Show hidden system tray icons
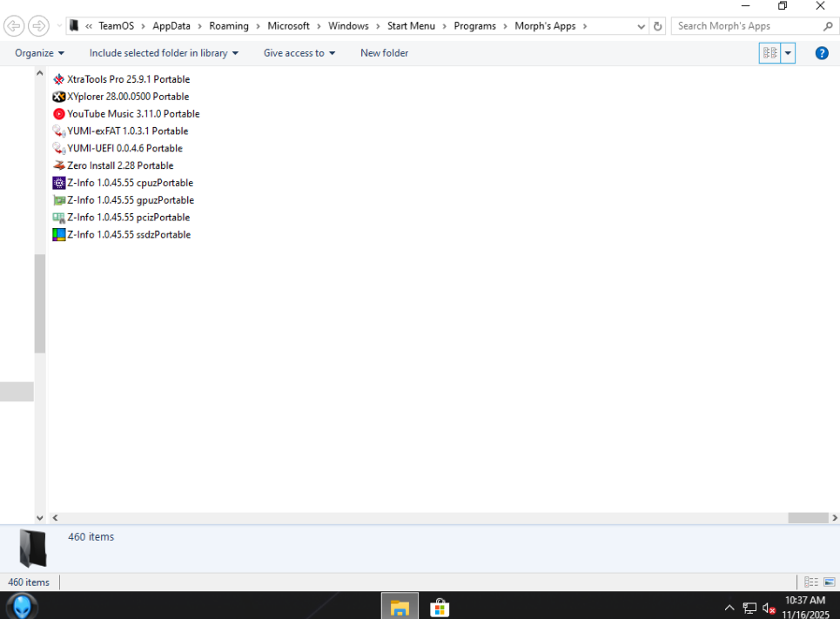 (x=729, y=608)
